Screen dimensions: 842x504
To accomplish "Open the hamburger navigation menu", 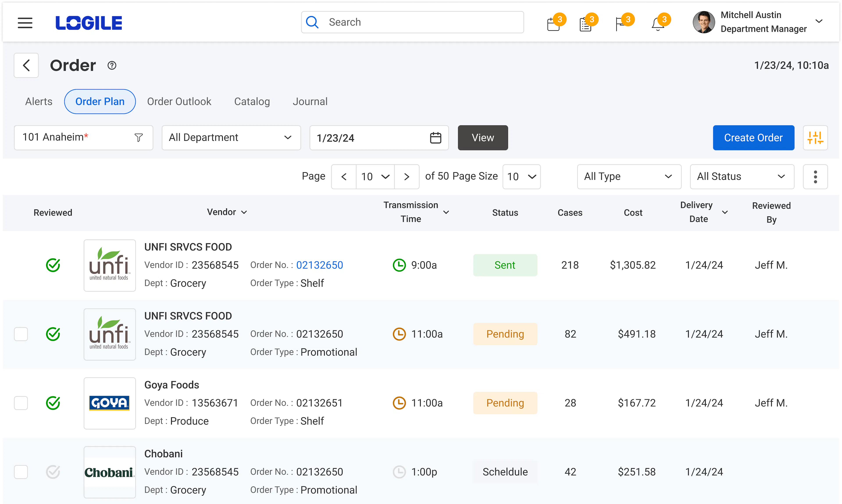I will (25, 22).
